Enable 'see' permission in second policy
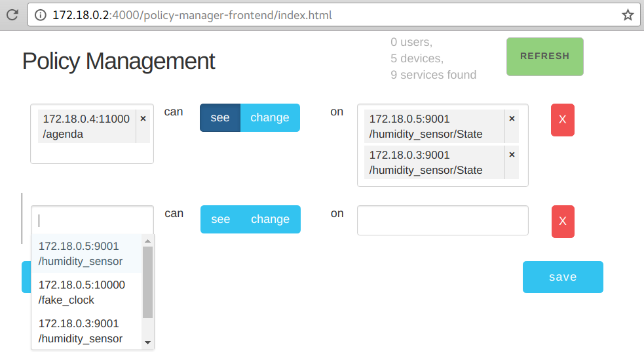The image size is (644, 362). (221, 219)
